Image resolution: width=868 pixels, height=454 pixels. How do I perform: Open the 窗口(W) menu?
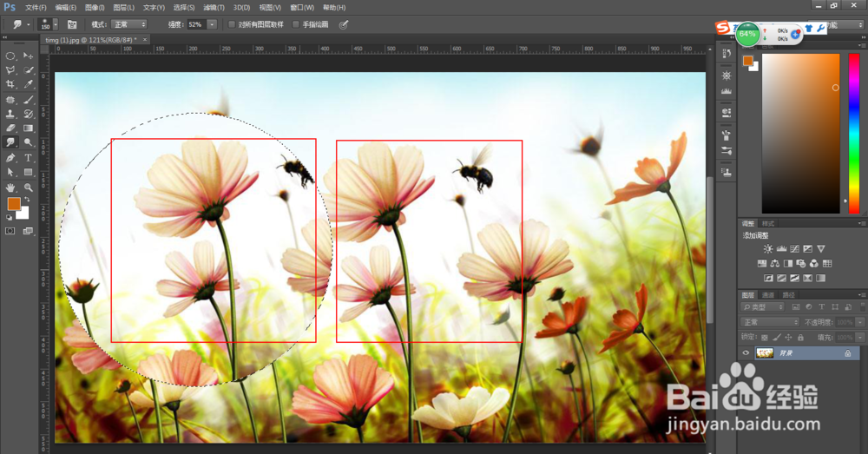click(x=302, y=8)
